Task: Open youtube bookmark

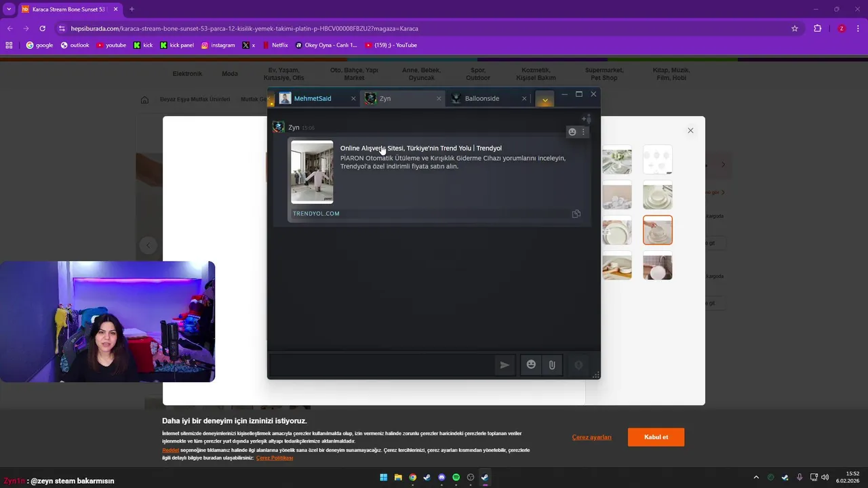Action: (x=111, y=45)
